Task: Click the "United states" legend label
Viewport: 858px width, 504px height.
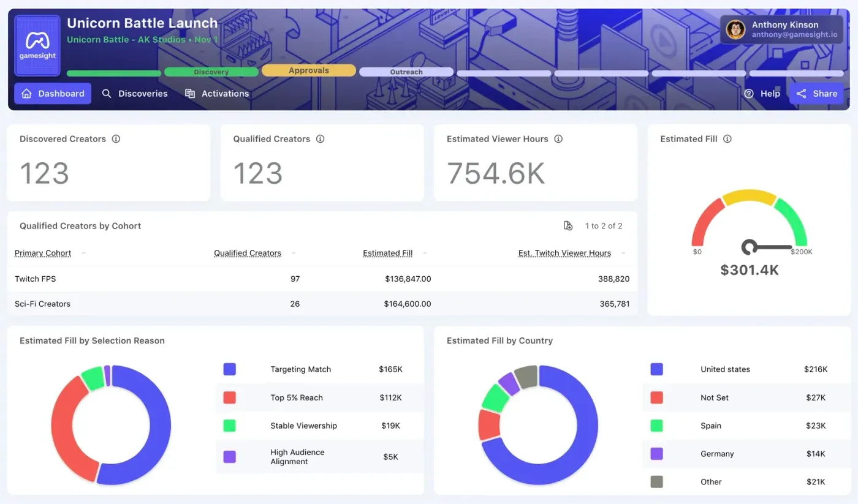Action: tap(725, 369)
